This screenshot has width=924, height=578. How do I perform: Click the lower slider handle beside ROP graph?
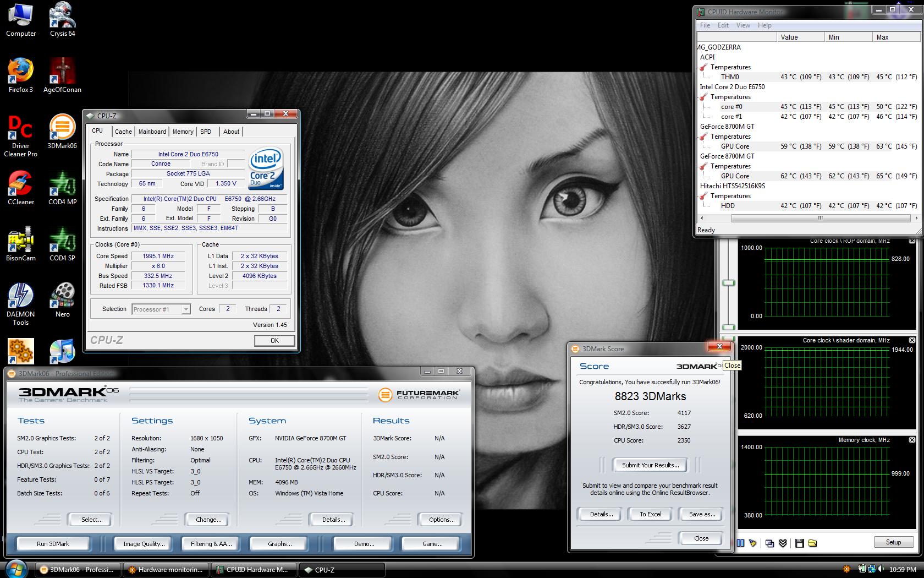[728, 327]
